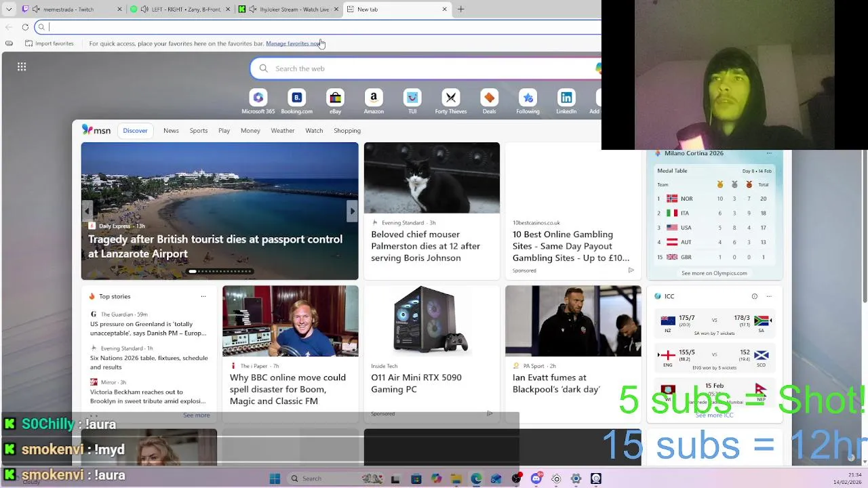
Task: Open the Lanzarote Airport tragedy headline
Action: (x=215, y=246)
